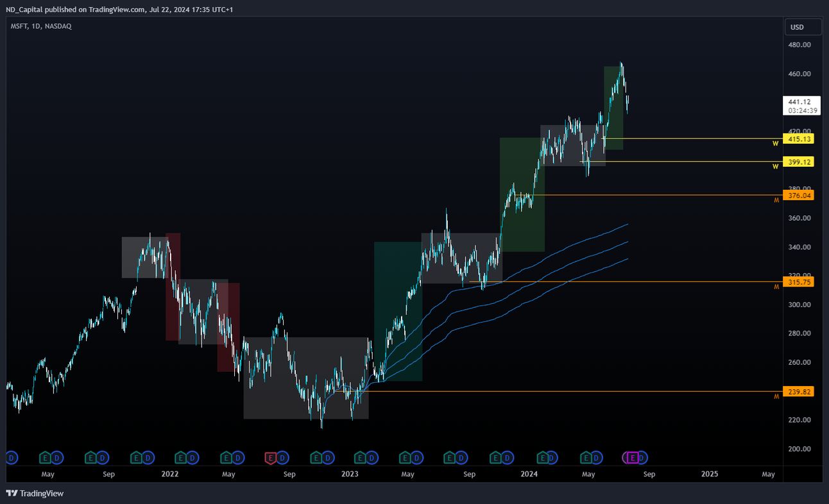This screenshot has height=504, width=829.
Task: Select the 239.82 monthly level label
Action: 799,391
